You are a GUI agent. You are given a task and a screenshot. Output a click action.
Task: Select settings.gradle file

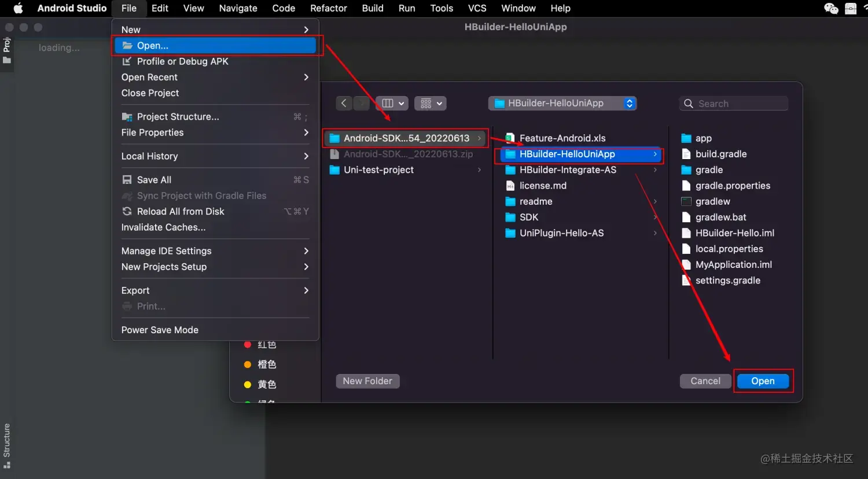click(x=720, y=281)
